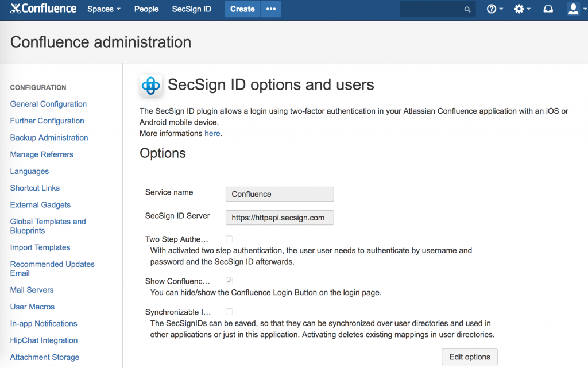This screenshot has width=588, height=368.
Task: Enable the Two Step Authentication checkbox
Action: click(x=229, y=238)
